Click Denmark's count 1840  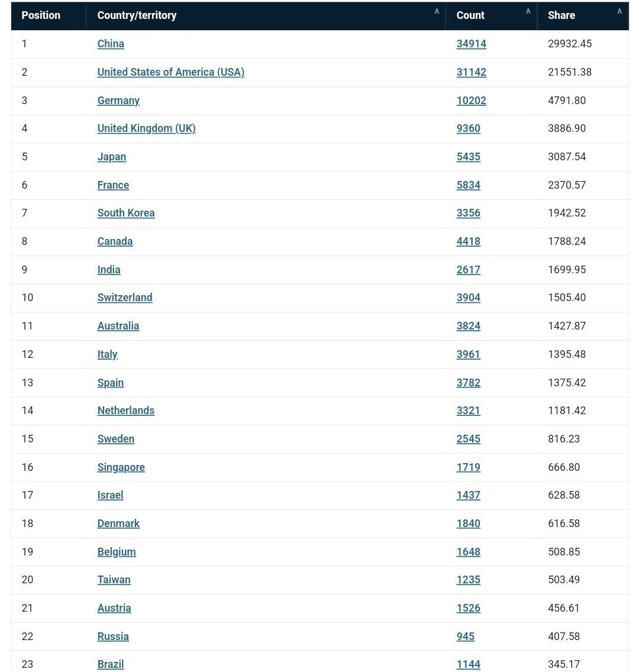tap(468, 524)
